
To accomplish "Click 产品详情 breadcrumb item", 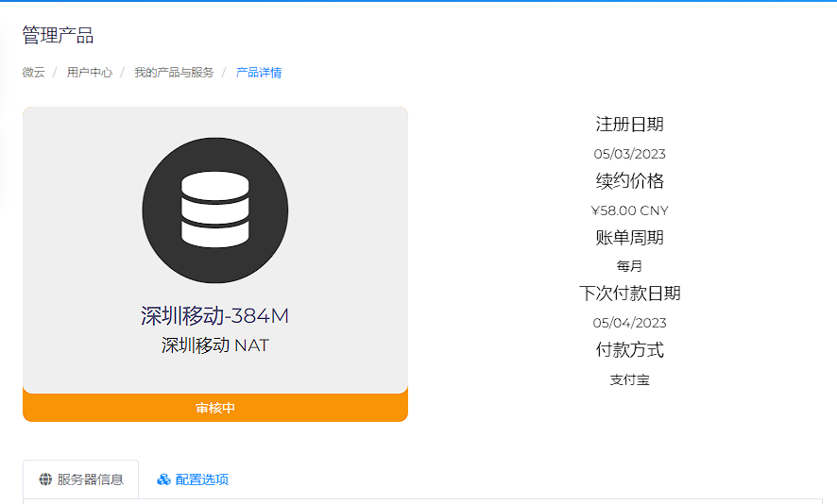I will coord(259,72).
